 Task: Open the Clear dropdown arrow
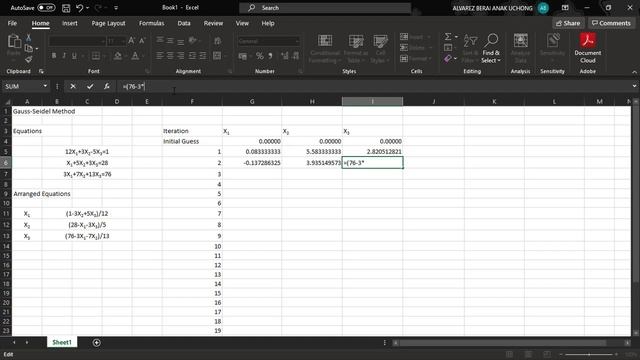click(456, 59)
